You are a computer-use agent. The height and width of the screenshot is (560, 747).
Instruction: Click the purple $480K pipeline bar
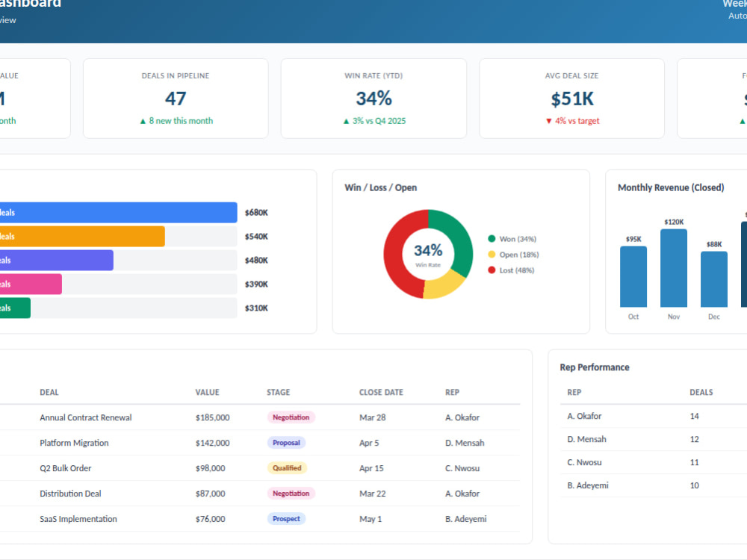(56, 260)
